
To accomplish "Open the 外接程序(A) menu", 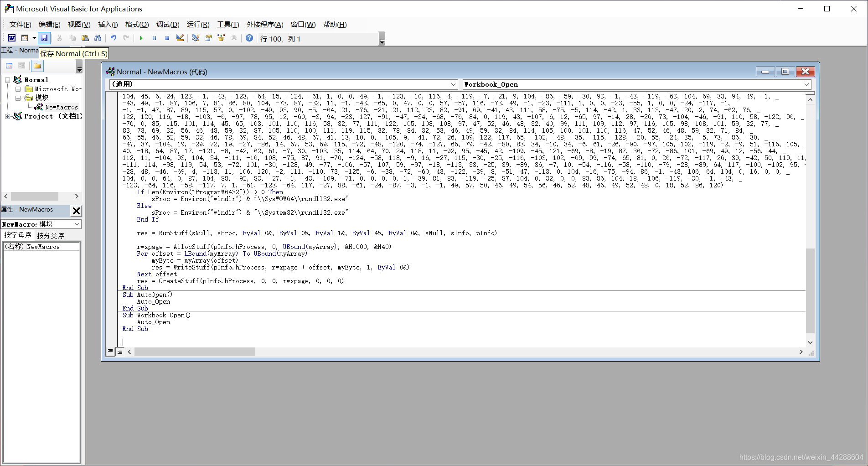I will (265, 25).
